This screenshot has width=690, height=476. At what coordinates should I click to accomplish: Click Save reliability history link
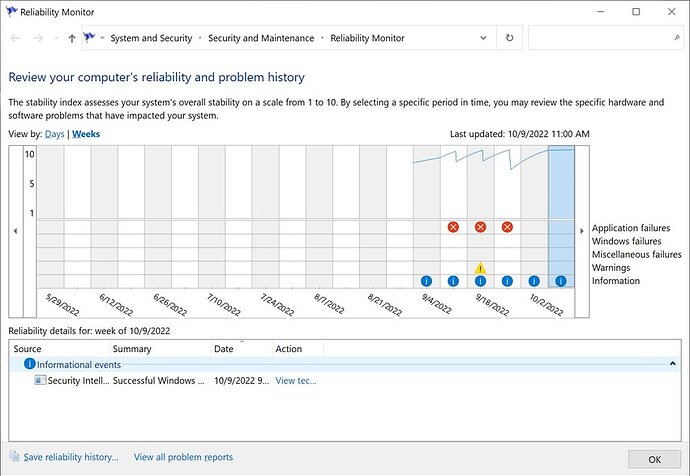[x=70, y=457]
